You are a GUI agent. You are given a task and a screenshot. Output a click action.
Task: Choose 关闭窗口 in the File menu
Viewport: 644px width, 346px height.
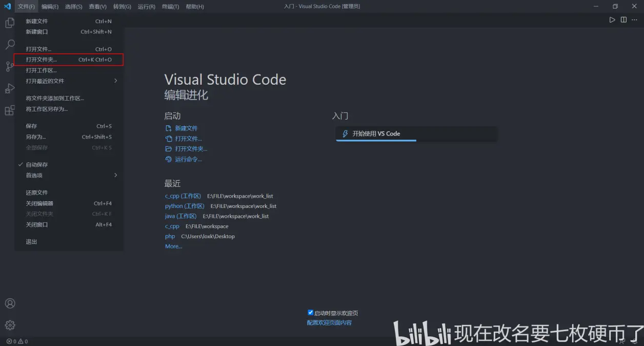click(x=69, y=224)
